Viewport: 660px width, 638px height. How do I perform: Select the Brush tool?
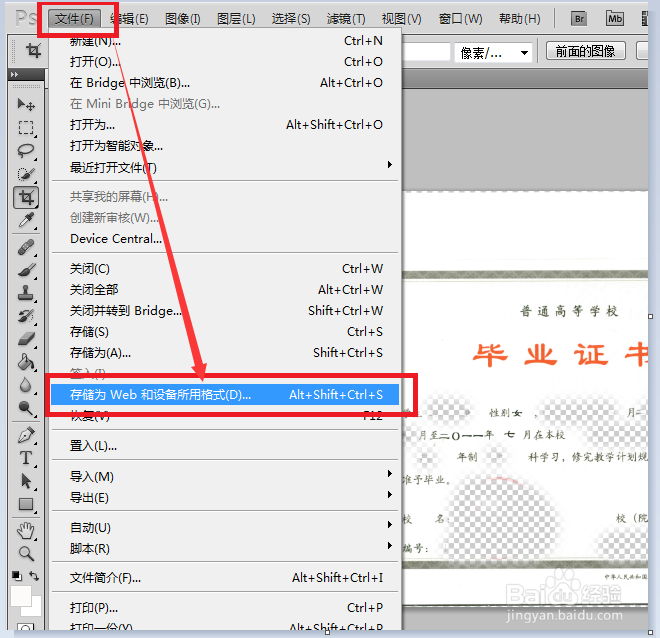click(x=26, y=270)
